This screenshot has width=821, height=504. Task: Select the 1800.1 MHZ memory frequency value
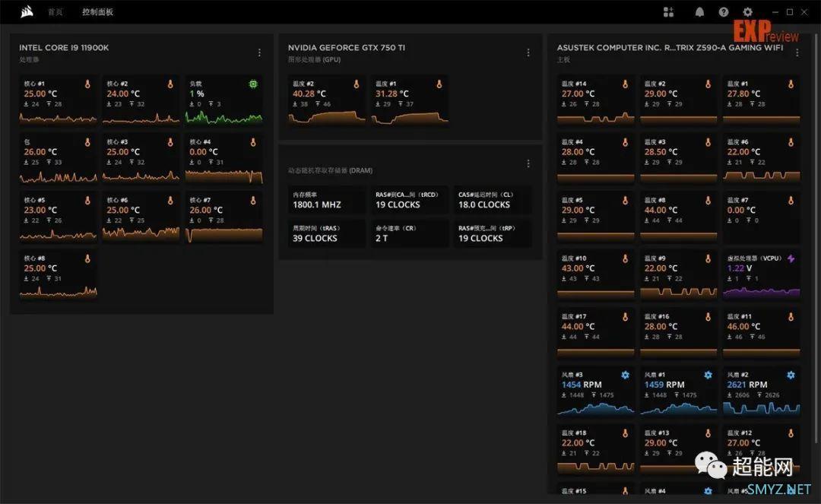click(317, 204)
